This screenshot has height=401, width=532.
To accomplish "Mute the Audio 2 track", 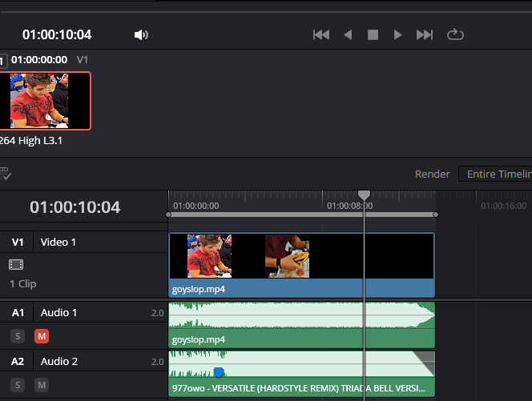I will (x=42, y=385).
